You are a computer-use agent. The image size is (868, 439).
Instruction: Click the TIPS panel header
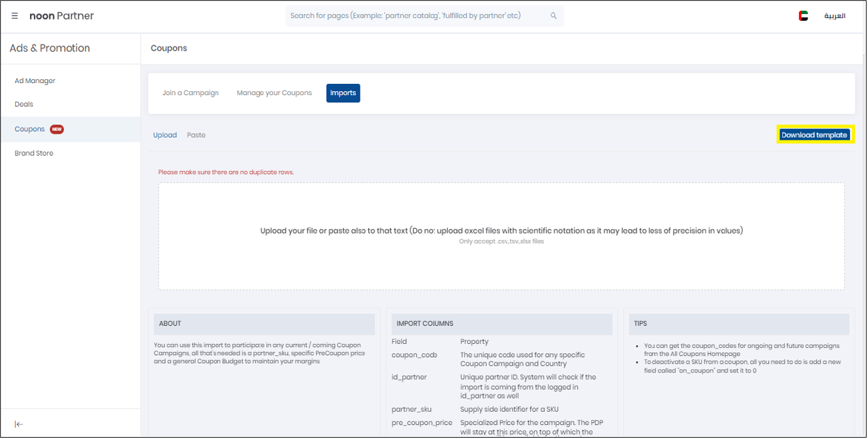[x=739, y=324]
